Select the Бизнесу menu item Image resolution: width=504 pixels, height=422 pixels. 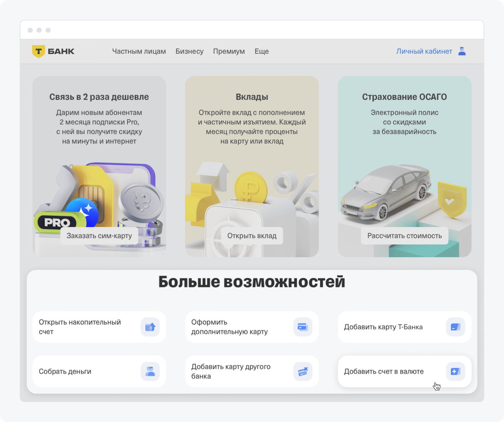pyautogui.click(x=189, y=52)
